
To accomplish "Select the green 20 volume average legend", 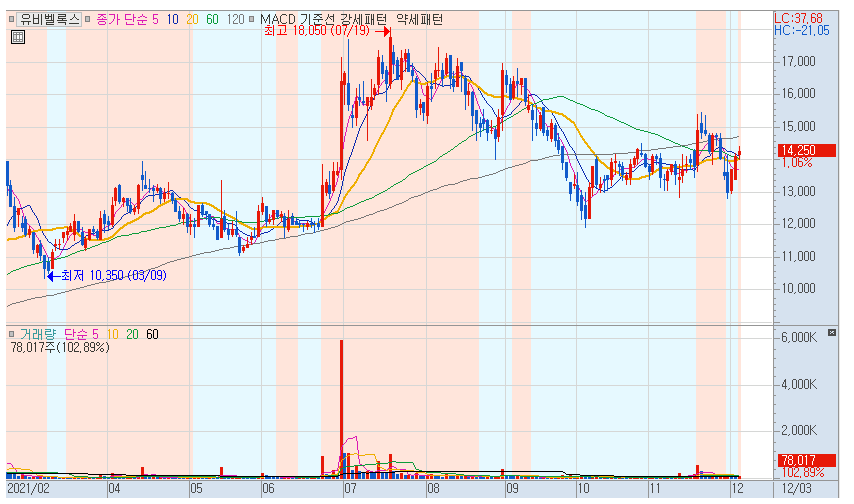I will (x=132, y=334).
